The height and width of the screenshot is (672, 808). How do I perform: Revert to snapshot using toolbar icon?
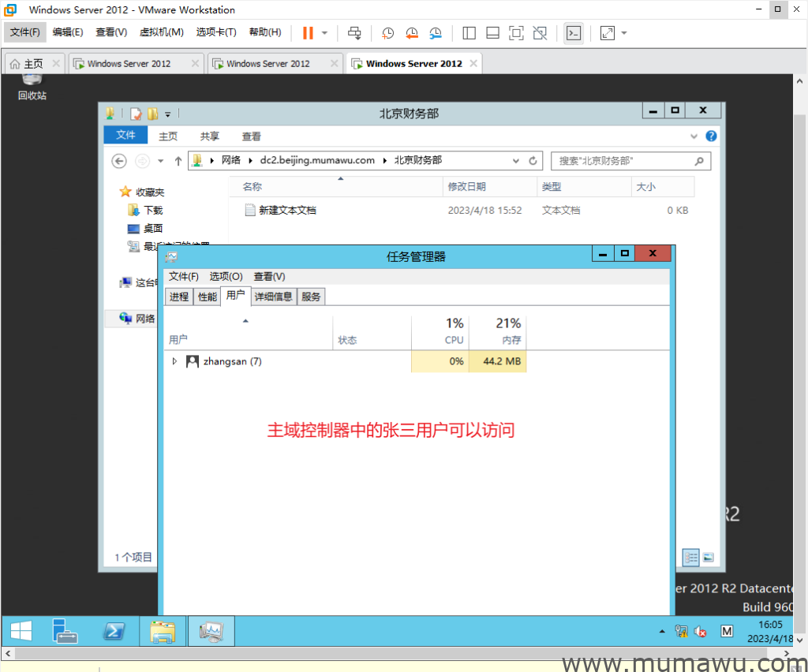[411, 33]
